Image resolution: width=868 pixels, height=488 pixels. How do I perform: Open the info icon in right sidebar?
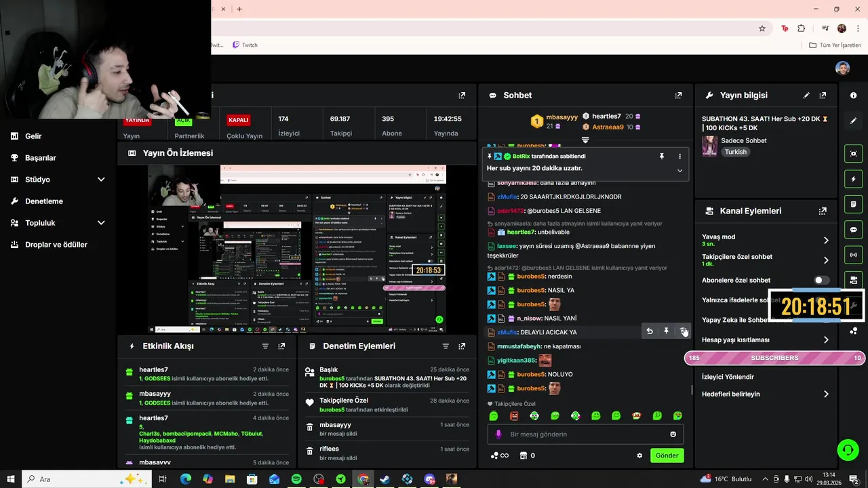(853, 96)
